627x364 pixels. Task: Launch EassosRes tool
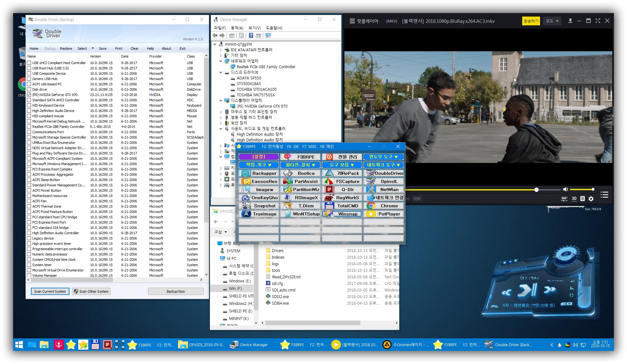(259, 181)
